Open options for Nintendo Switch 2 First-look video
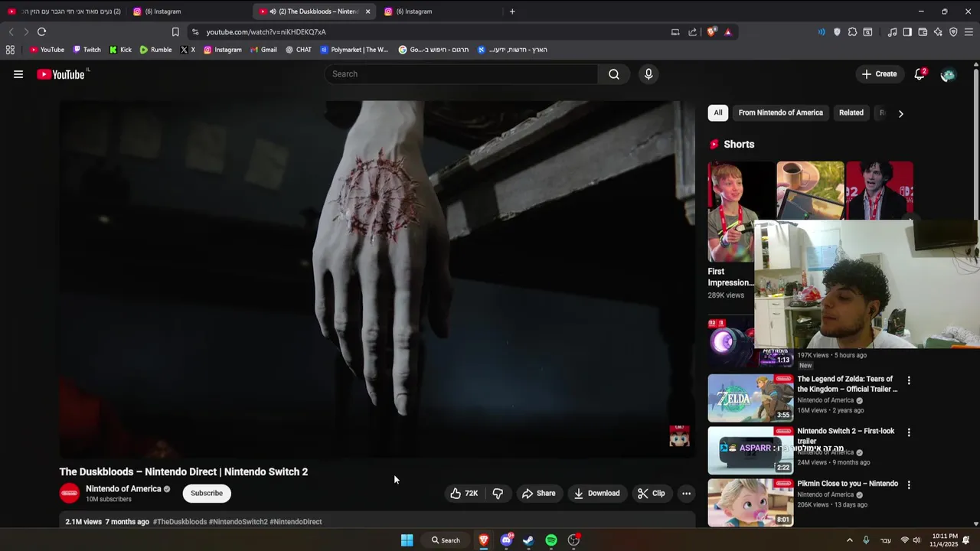980x551 pixels. click(909, 432)
